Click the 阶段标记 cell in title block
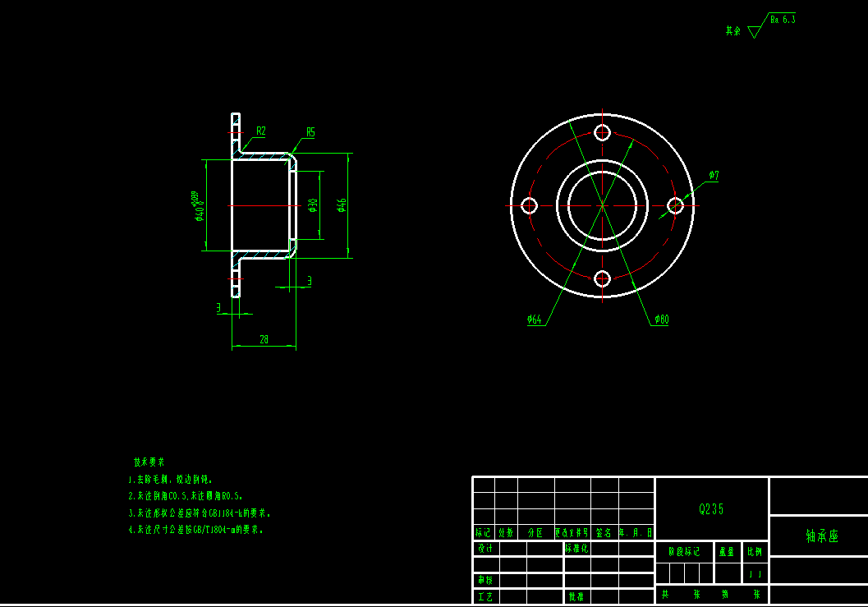868x607 pixels. (x=684, y=552)
